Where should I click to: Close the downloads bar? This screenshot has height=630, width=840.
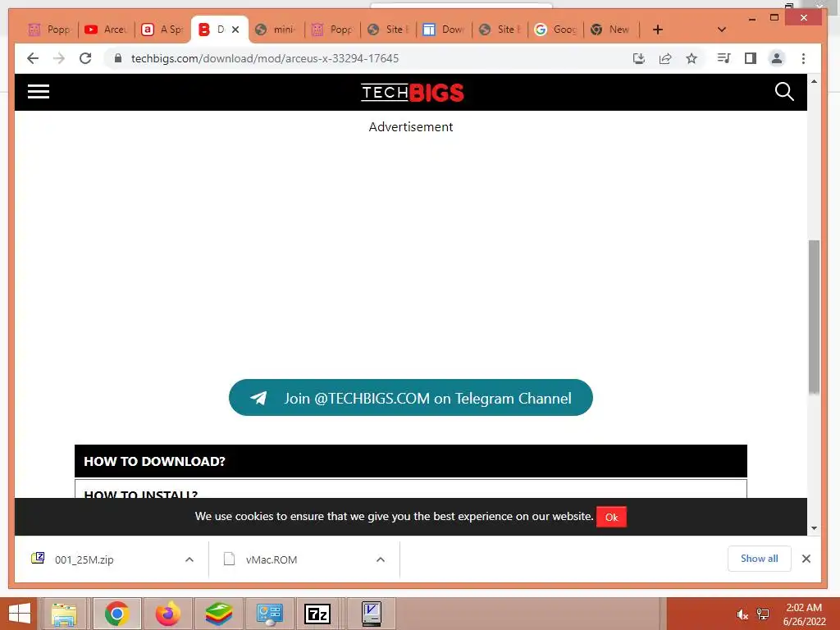(x=806, y=558)
